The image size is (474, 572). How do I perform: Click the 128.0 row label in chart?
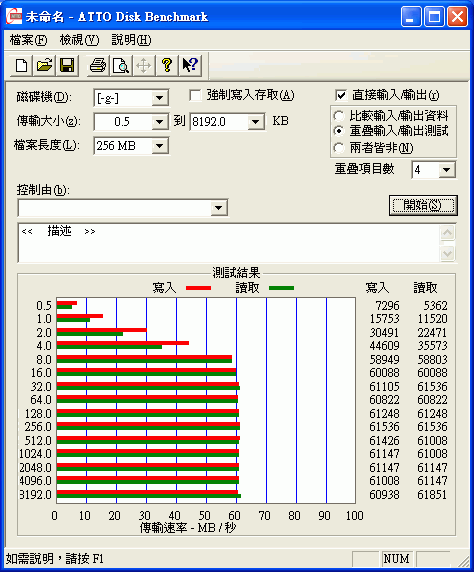pos(38,414)
